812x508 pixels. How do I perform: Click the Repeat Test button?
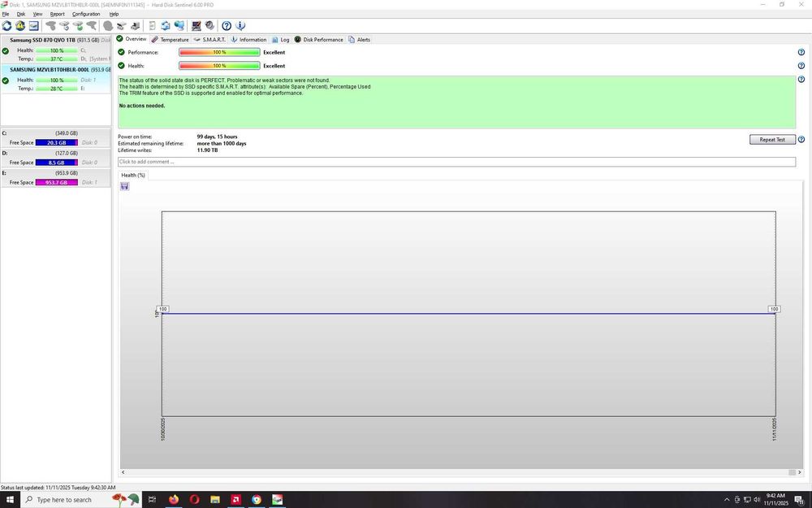(772, 140)
